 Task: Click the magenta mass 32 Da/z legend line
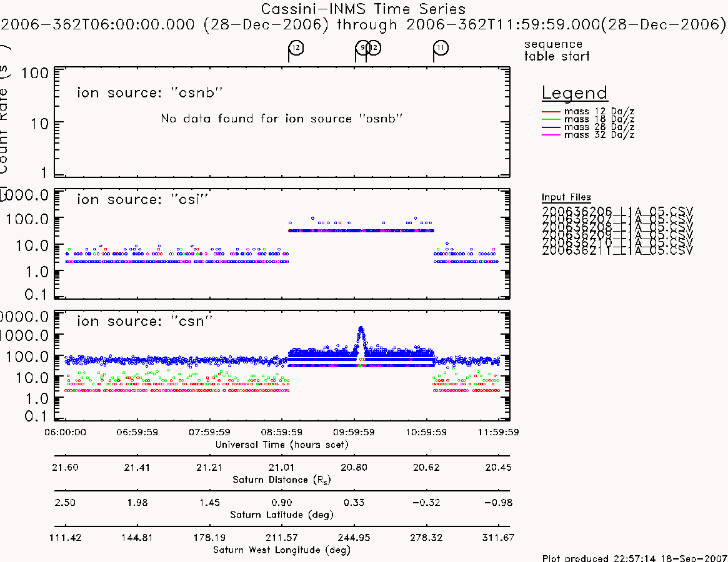(x=551, y=135)
